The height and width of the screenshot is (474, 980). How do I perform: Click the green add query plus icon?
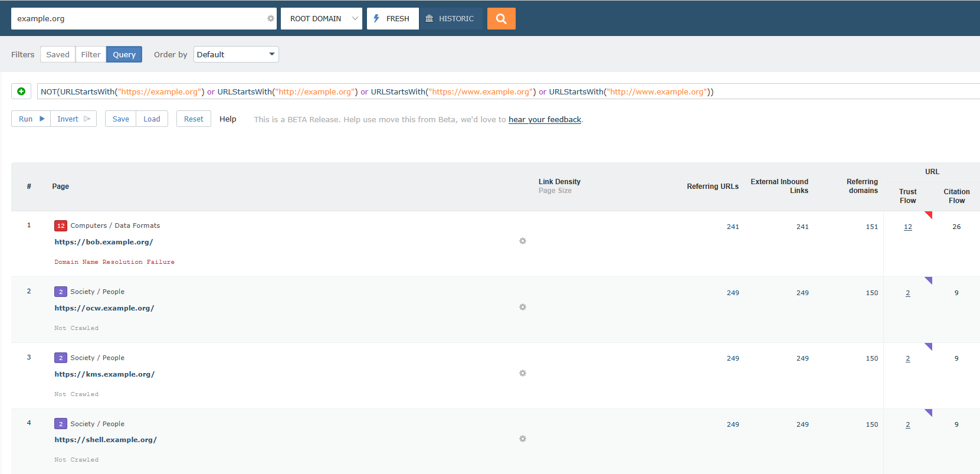click(21, 91)
